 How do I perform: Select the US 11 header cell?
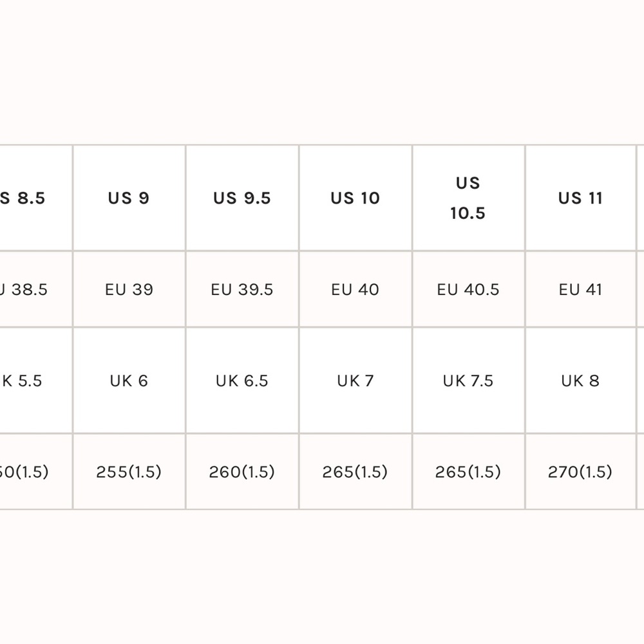pos(581,198)
